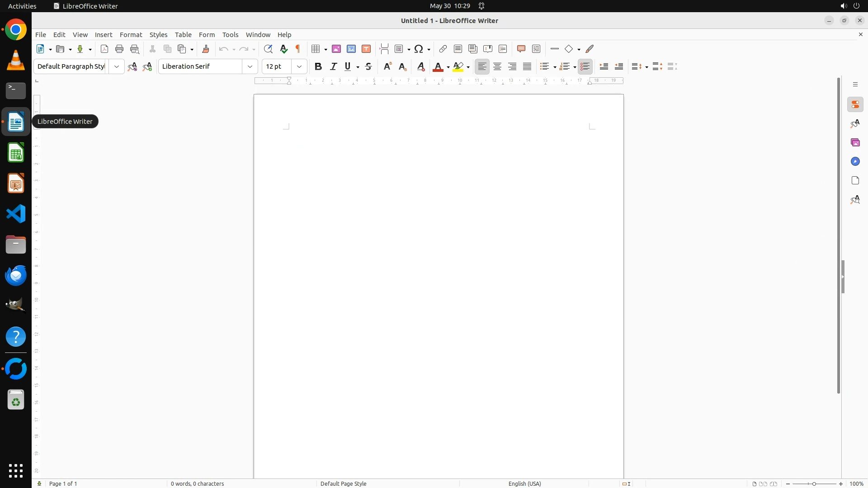Open the Tools menu

pyautogui.click(x=230, y=35)
